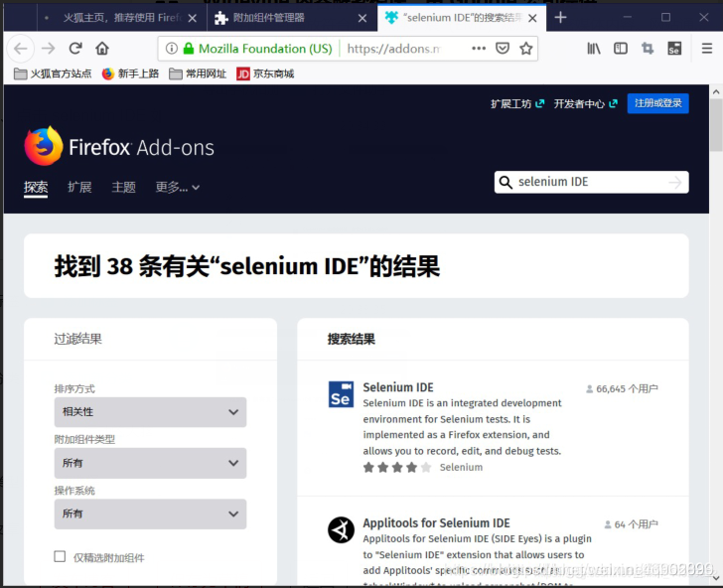Open the 排序方式 相关性 dropdown

(150, 412)
